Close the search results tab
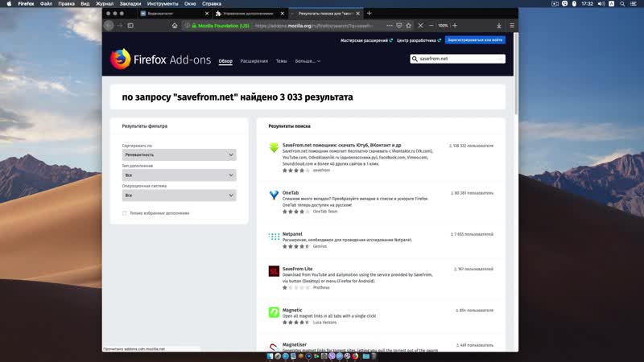Image resolution: width=644 pixels, height=362 pixels. point(357,14)
